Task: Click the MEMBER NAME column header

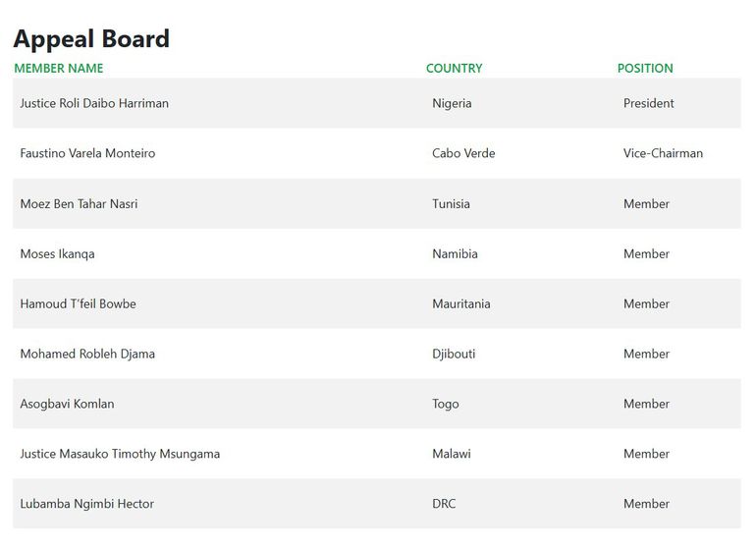Action: 59,69
